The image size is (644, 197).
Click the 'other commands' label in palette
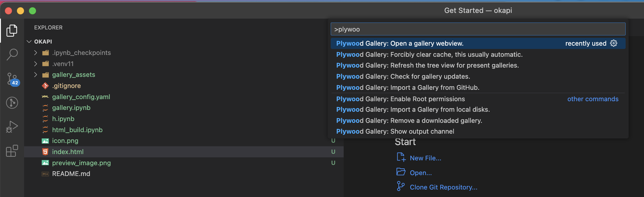point(593,99)
